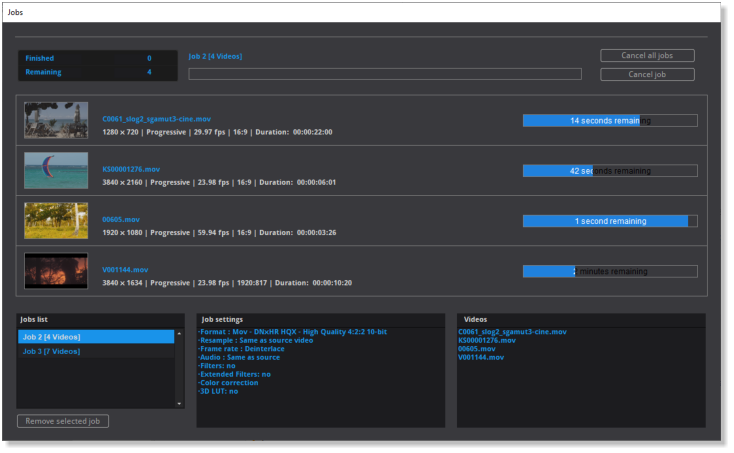Click the KS00001276.mov file name in job rows

pos(131,169)
